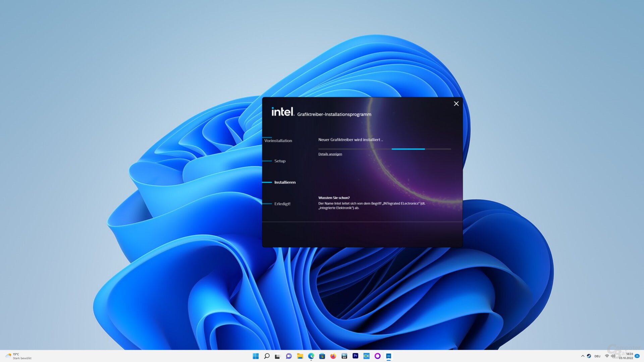Open taskbar Search magnifier
Screen dimensions: 644x362
coord(267,356)
